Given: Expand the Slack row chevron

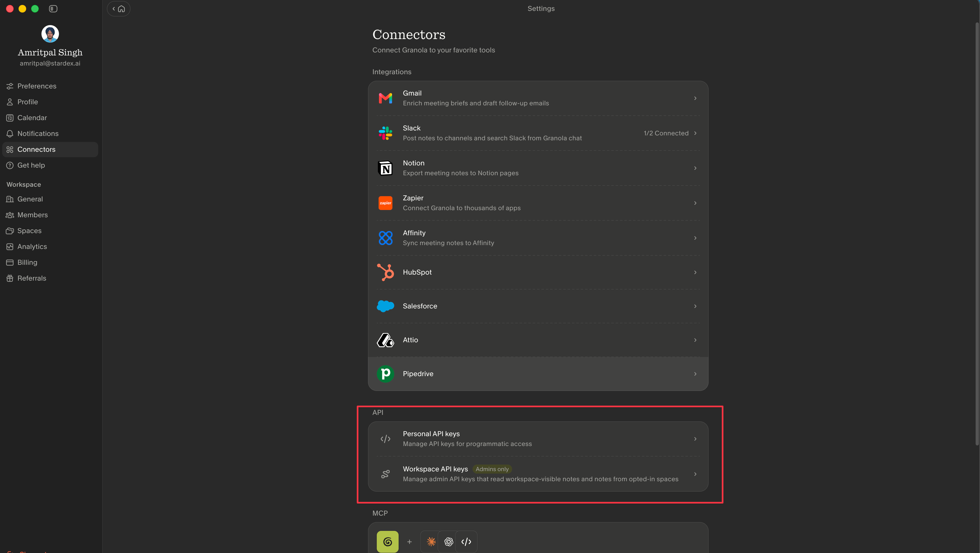Looking at the screenshot, I should (695, 133).
